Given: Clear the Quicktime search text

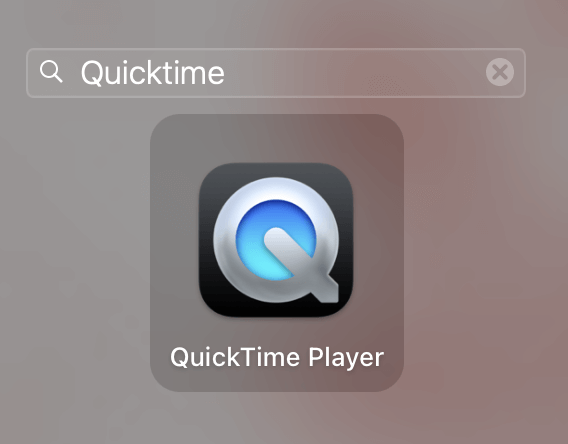Looking at the screenshot, I should click(500, 72).
